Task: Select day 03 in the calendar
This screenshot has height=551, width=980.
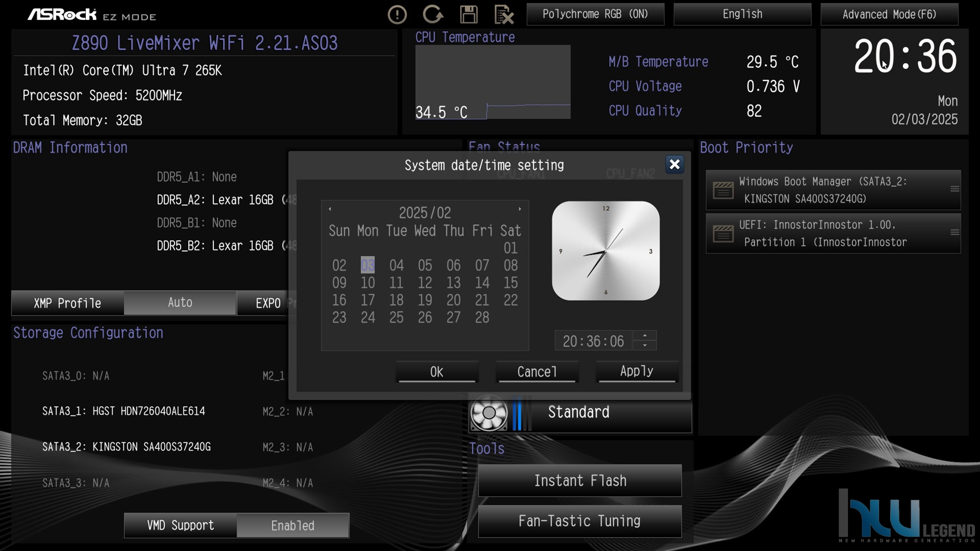Action: click(367, 265)
